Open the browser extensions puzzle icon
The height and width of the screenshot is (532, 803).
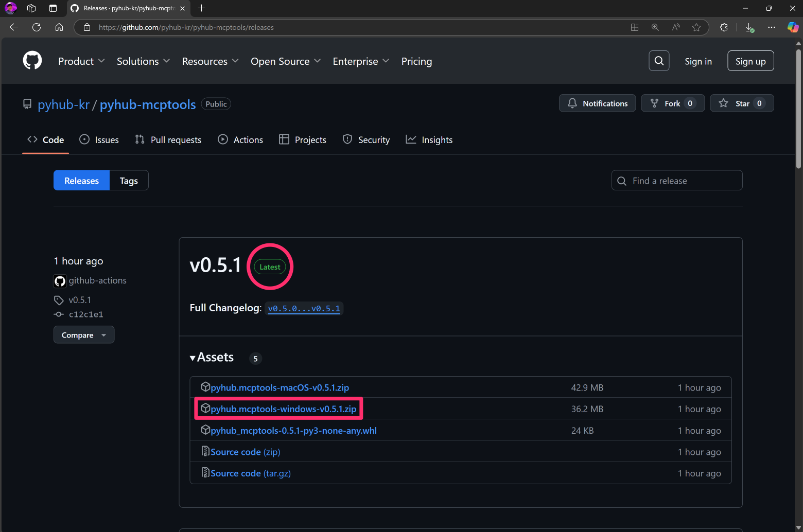724,27
